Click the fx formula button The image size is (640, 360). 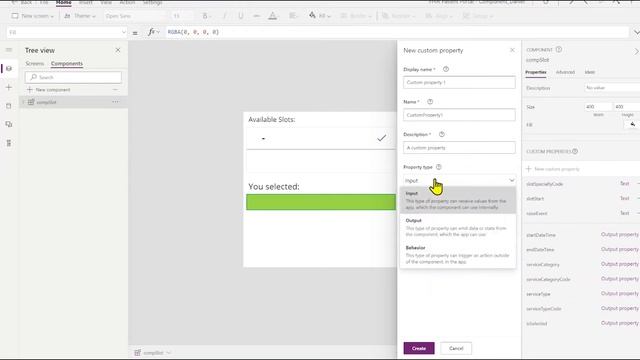tap(153, 32)
